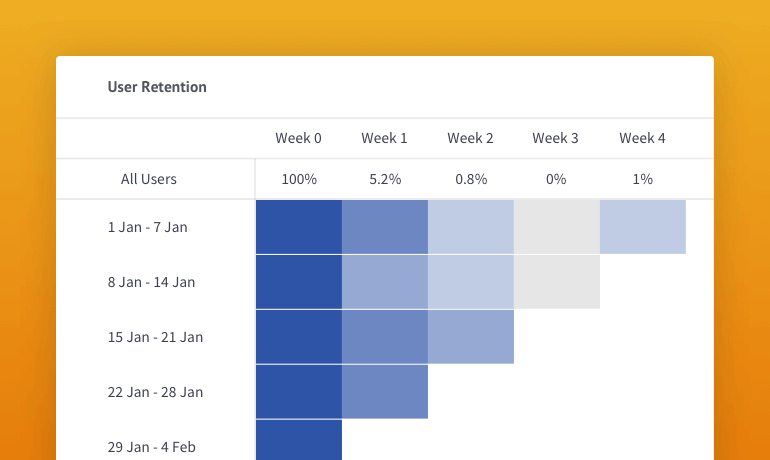Select the All Users row label
Screen dimensions: 770x460
tap(148, 179)
